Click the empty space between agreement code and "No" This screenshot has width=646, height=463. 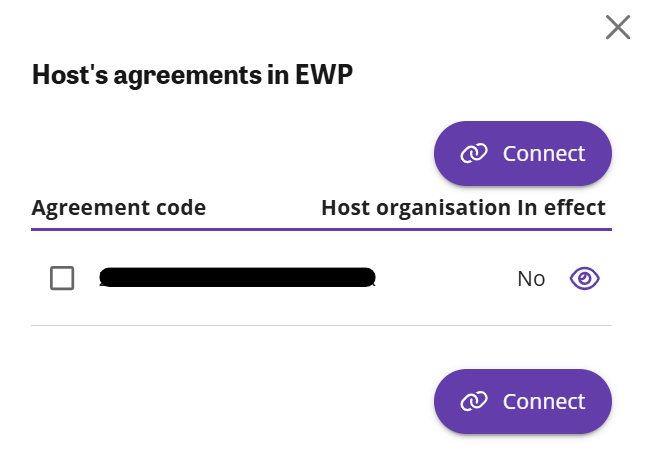(445, 278)
